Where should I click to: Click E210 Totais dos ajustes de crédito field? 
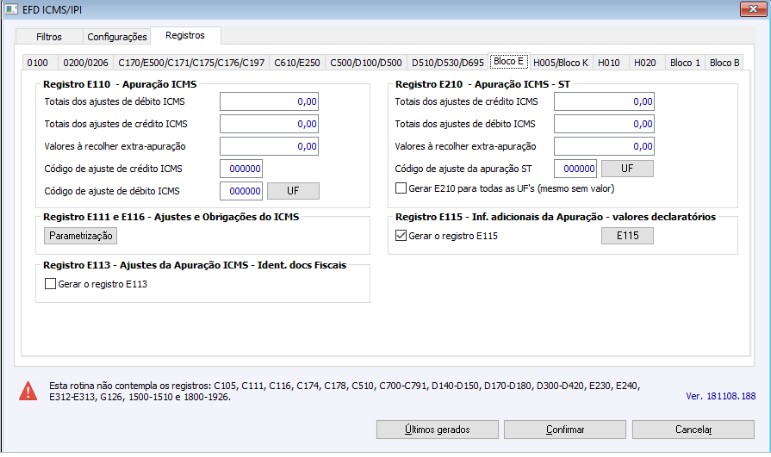[x=604, y=102]
